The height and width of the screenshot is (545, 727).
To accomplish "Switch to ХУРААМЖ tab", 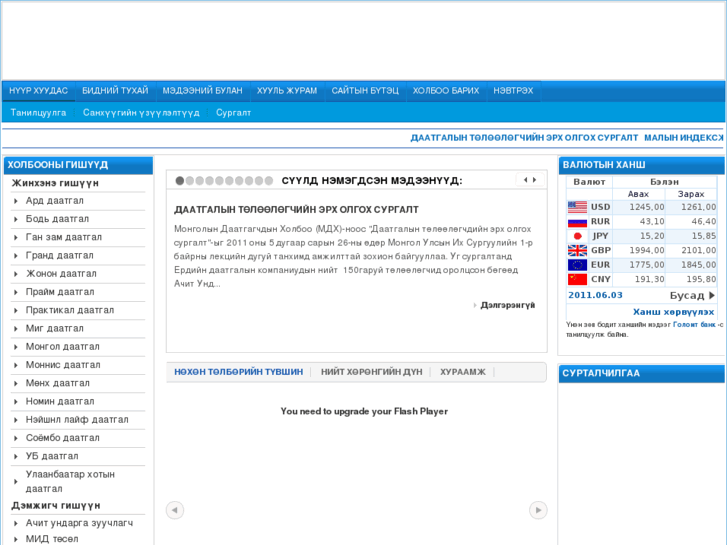I will coord(463,372).
